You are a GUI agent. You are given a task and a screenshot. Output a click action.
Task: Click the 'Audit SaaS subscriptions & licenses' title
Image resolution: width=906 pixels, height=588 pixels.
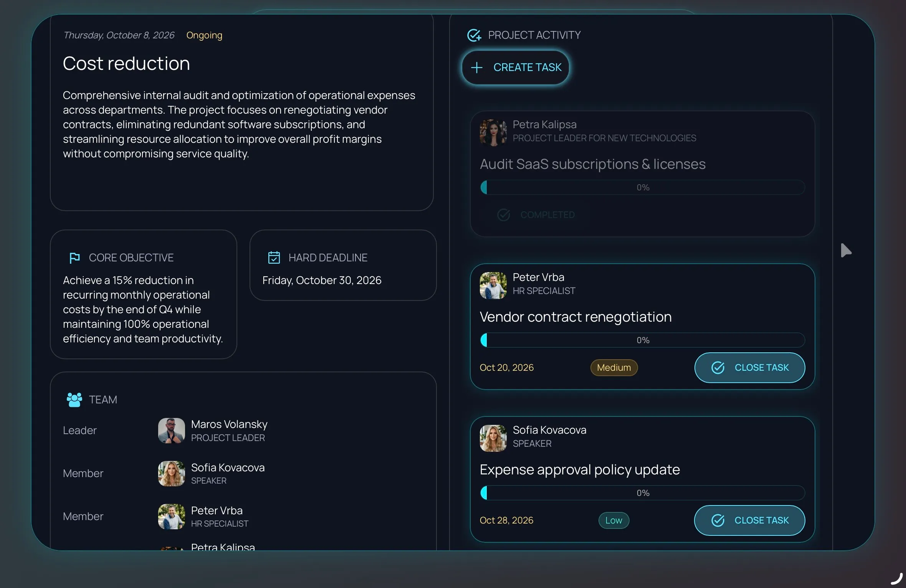click(x=593, y=164)
